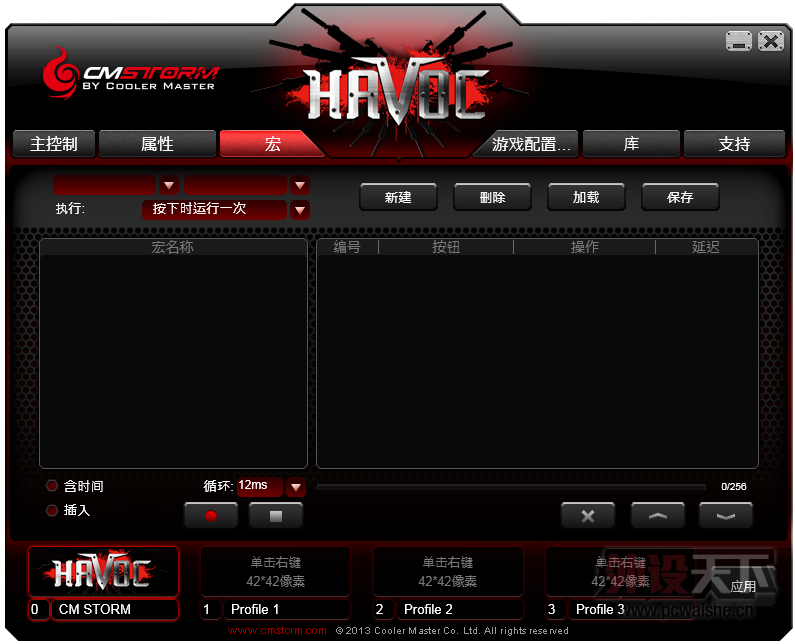Switch to the 属性 tab
Image resolution: width=795 pixels, height=644 pixels.
pos(157,144)
